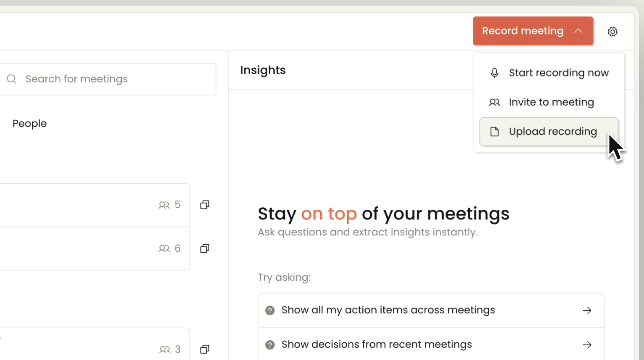
Task: Click the people icon beside Invite to meeting
Action: coord(495,102)
